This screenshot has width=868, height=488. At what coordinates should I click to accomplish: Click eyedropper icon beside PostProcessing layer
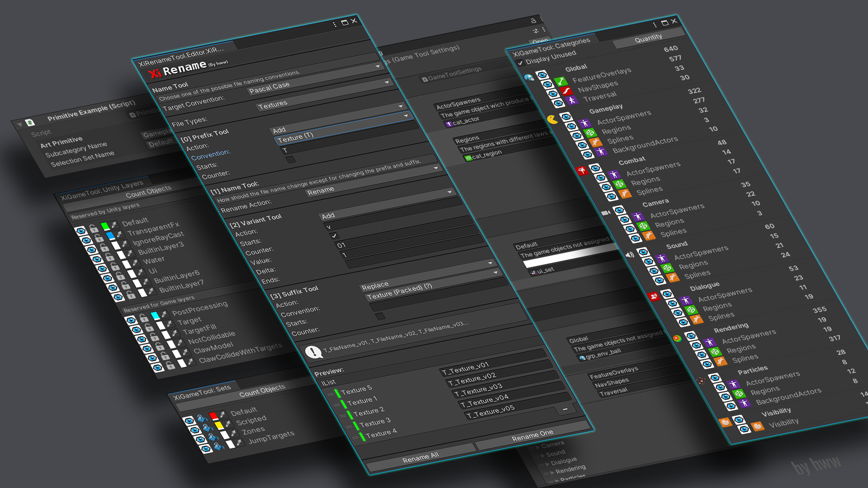pos(164,314)
